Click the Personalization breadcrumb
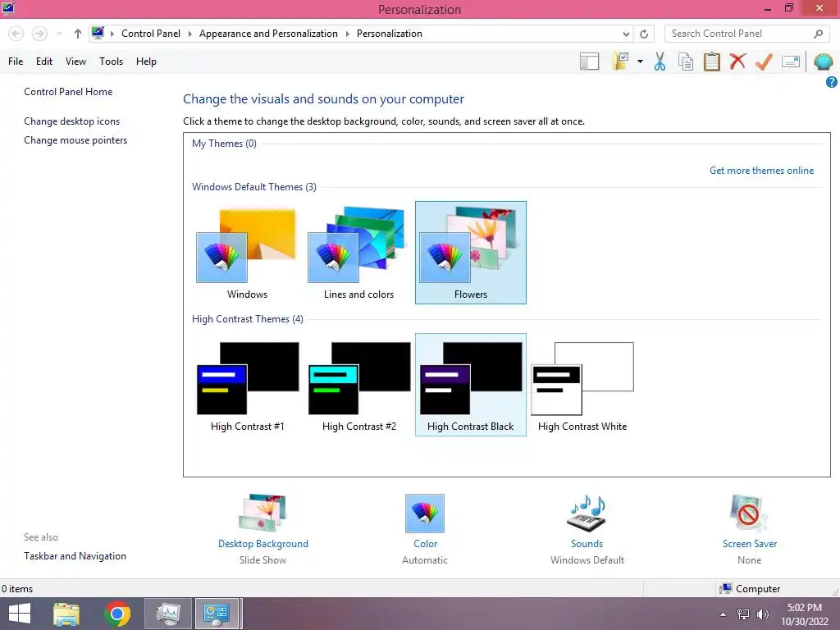840x630 pixels. point(390,34)
